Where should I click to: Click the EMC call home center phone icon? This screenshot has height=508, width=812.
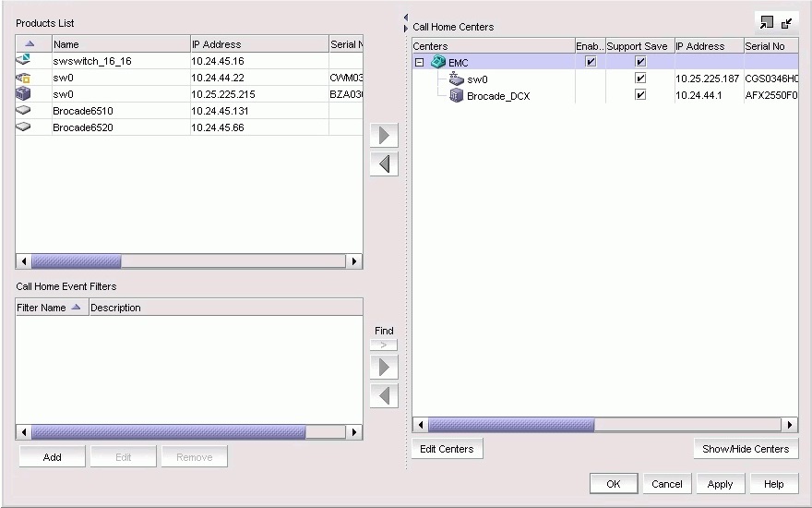(438, 62)
